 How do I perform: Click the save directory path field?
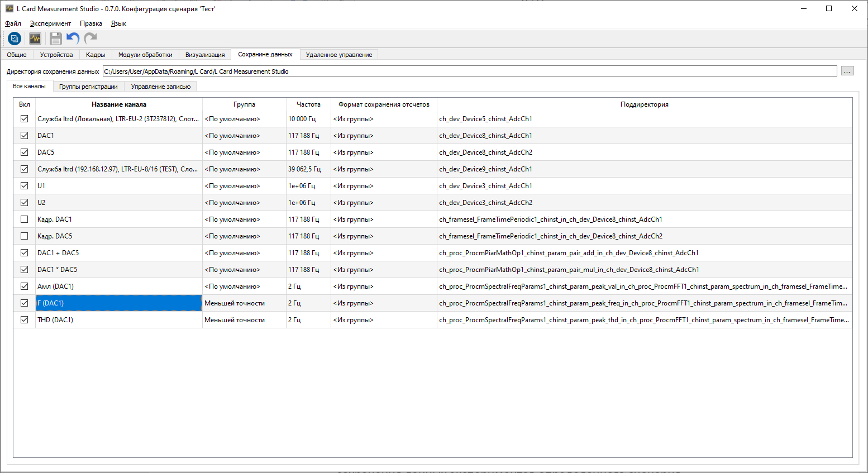(x=469, y=71)
